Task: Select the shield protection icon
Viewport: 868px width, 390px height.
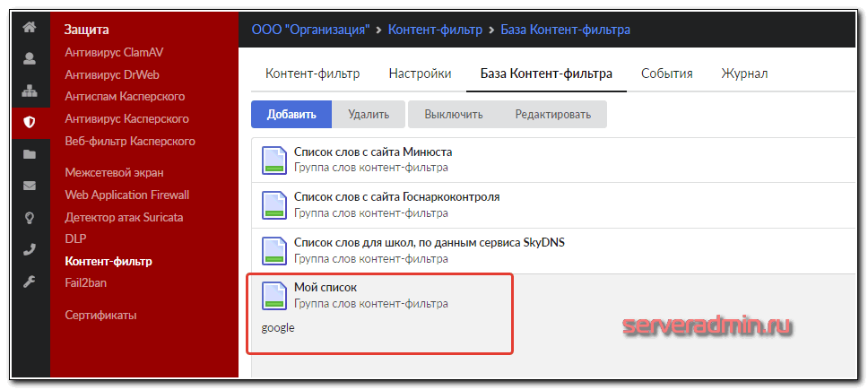Action: click(30, 123)
